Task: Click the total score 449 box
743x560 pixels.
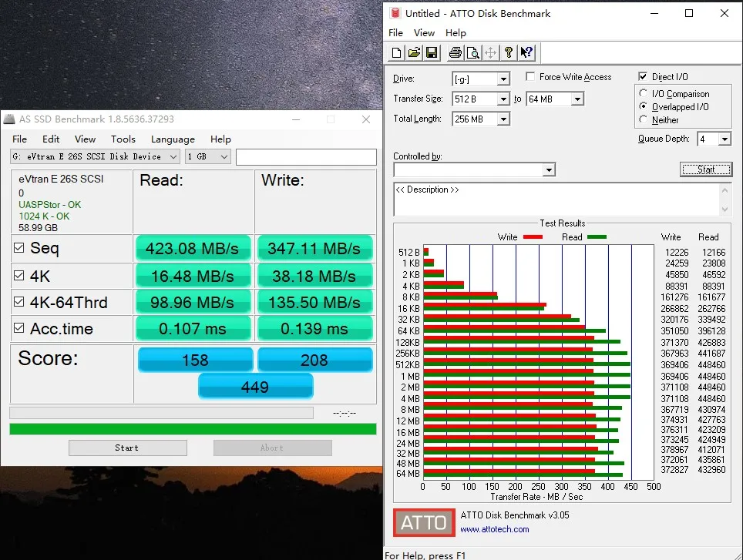Action: click(x=255, y=386)
